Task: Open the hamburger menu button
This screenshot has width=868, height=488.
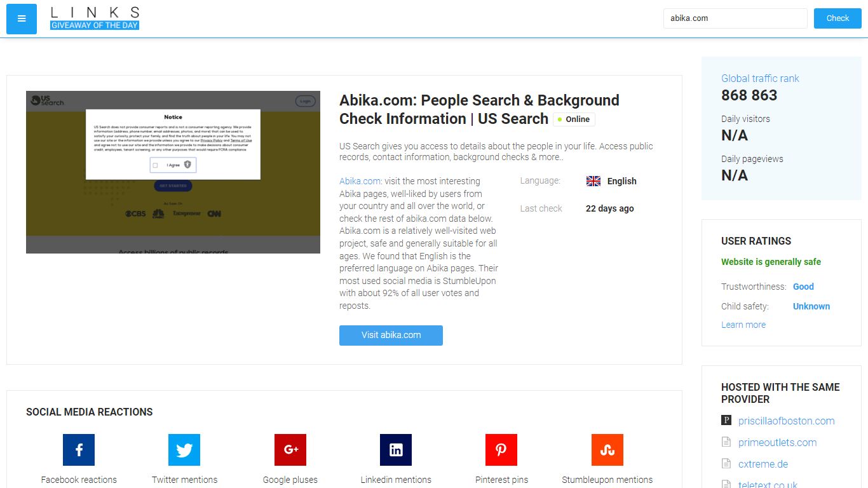Action: (x=22, y=19)
